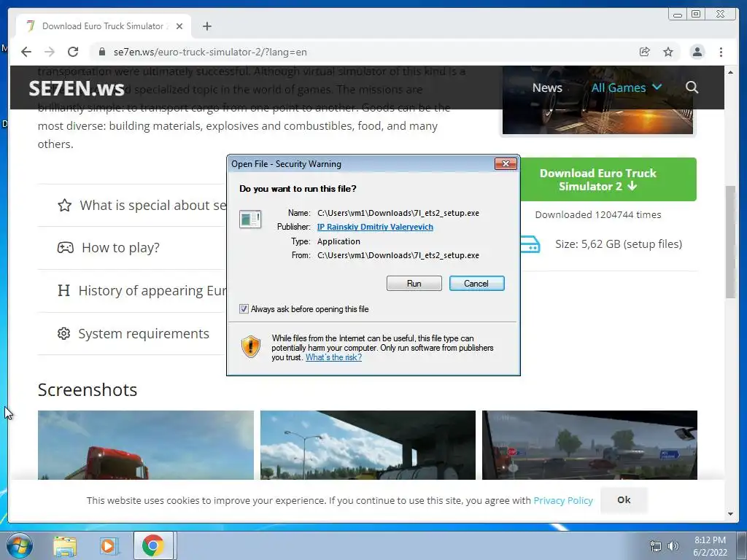Click the address bar URL
Viewport: 747px width, 560px height.
[210, 52]
